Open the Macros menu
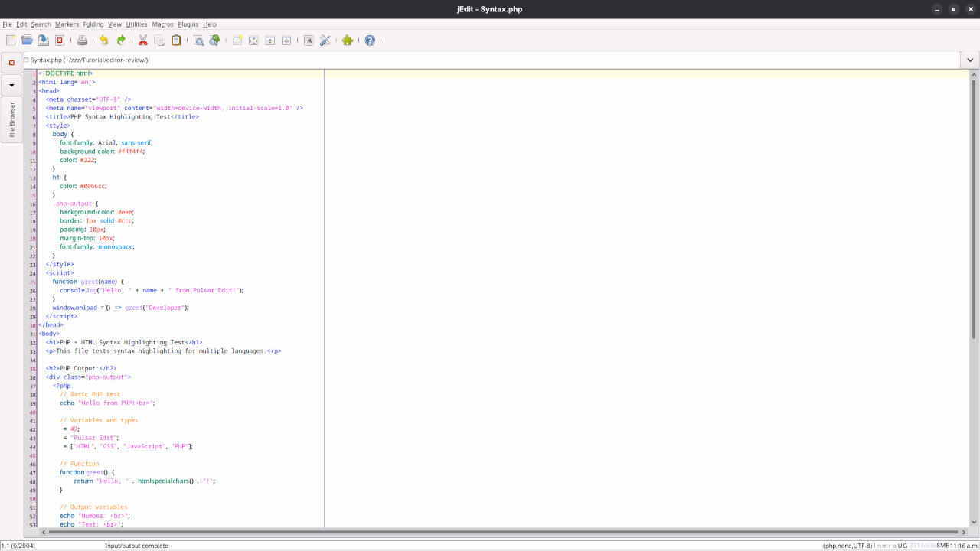980x551 pixels. [x=162, y=24]
